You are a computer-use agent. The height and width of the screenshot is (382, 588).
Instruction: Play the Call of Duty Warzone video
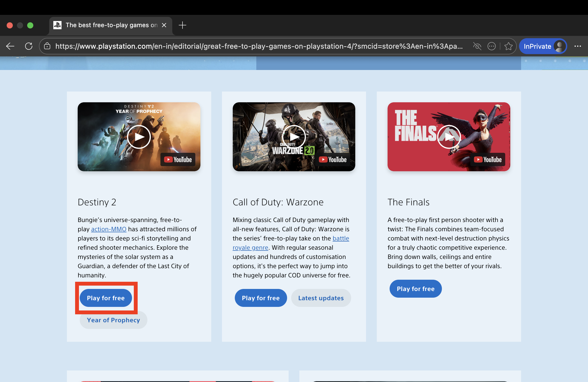[294, 137]
